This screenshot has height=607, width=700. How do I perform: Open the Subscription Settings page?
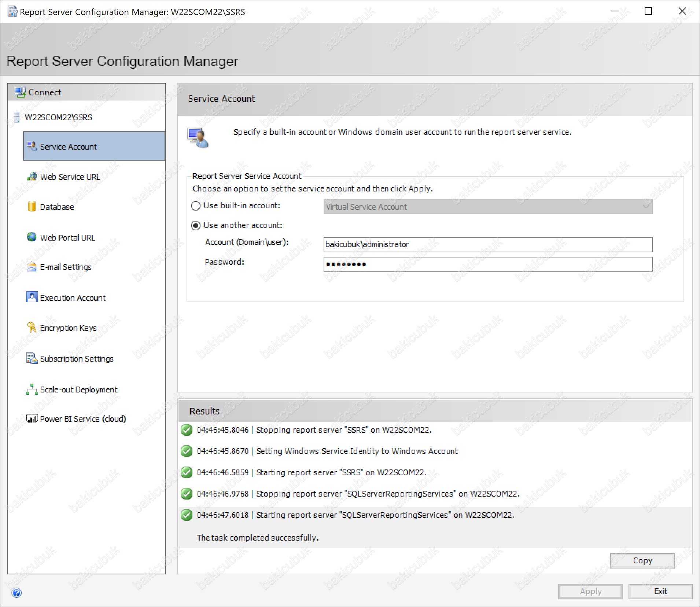[77, 359]
